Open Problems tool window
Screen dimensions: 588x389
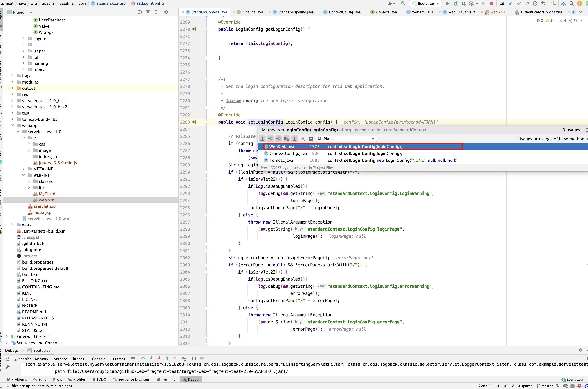(17, 379)
